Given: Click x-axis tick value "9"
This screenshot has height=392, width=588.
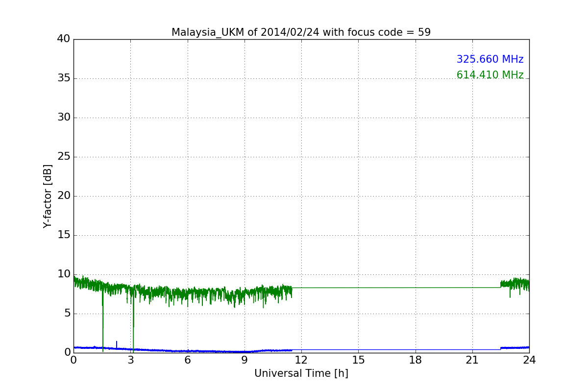Looking at the screenshot, I should [245, 360].
